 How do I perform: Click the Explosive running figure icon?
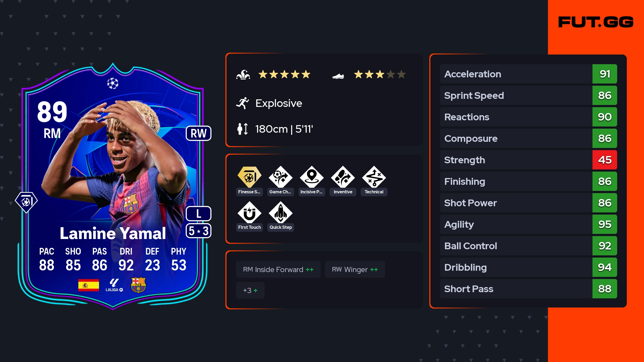tap(243, 103)
